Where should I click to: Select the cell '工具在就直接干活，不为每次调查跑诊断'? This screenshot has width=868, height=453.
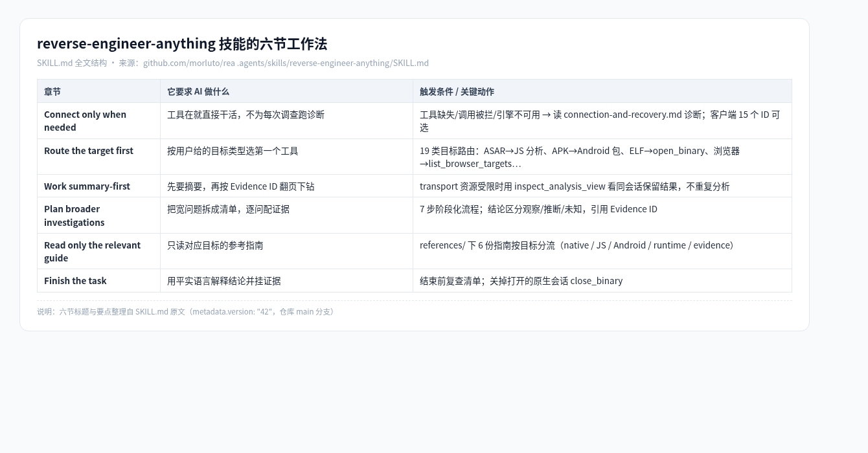286,121
